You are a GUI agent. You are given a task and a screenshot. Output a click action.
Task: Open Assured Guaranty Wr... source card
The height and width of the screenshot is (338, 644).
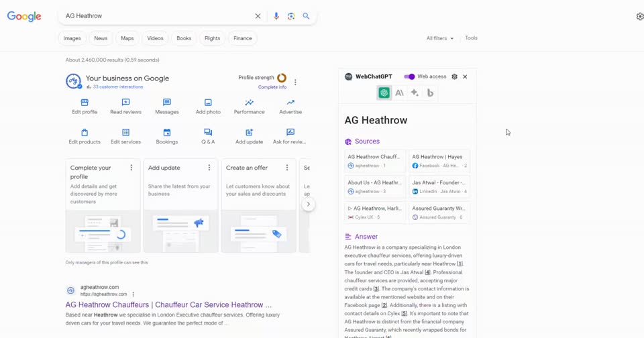pos(439,213)
